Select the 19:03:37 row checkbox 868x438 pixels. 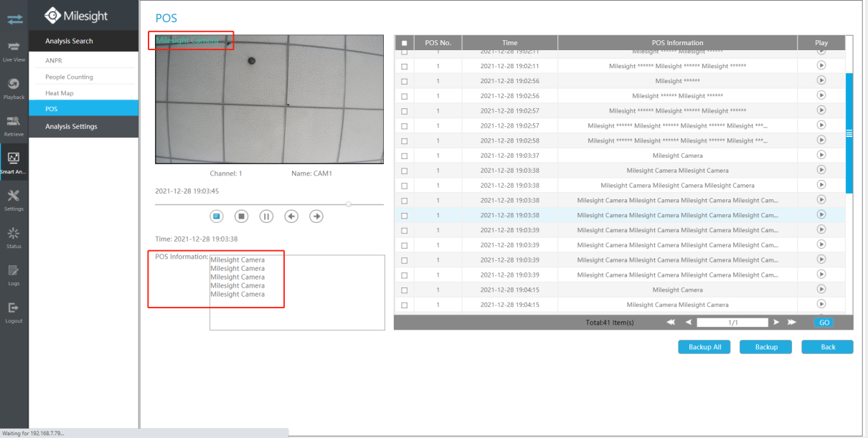coord(405,156)
